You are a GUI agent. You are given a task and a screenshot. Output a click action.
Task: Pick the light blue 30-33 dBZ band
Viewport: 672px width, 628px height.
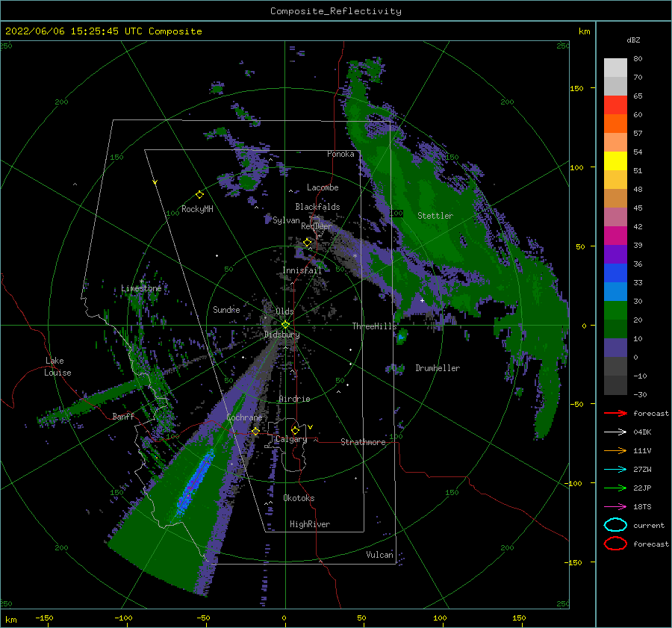pyautogui.click(x=615, y=292)
